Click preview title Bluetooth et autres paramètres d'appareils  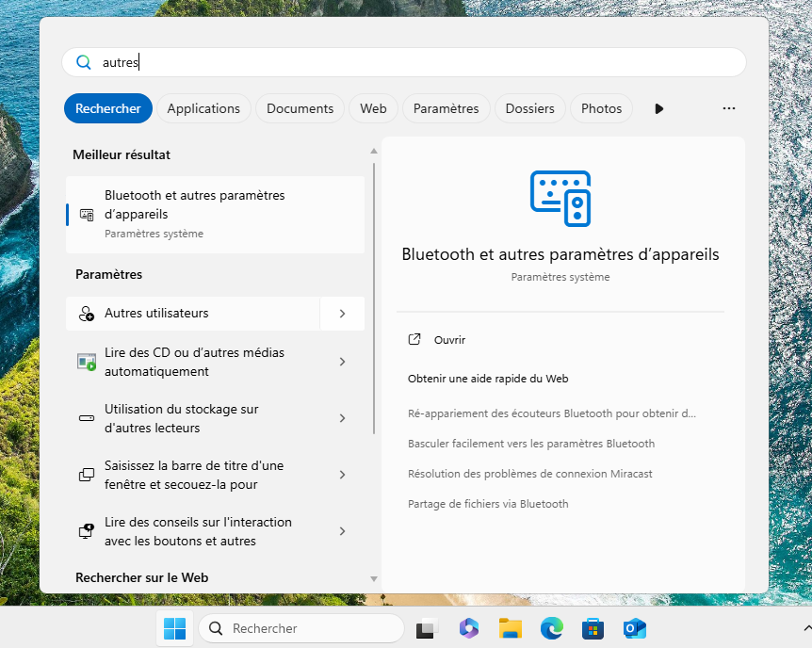[560, 254]
